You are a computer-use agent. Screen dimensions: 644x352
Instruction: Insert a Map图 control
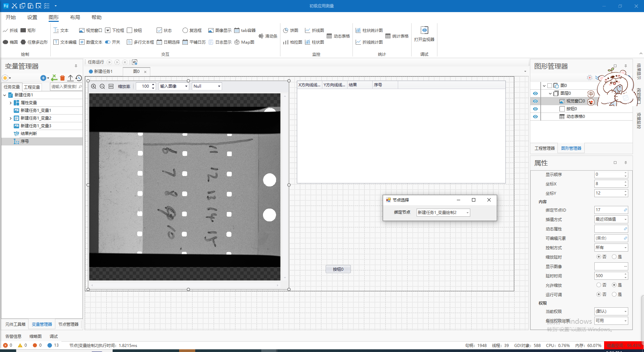pos(244,42)
